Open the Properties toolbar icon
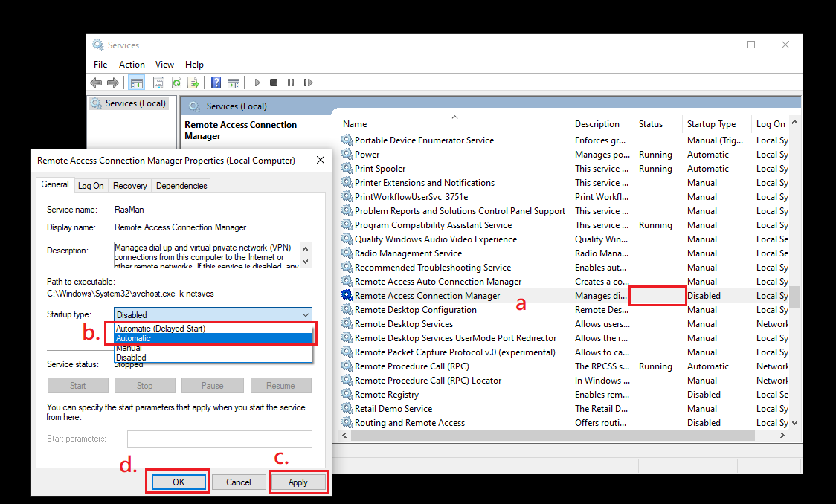Screen dimensions: 836x504 pos(158,83)
